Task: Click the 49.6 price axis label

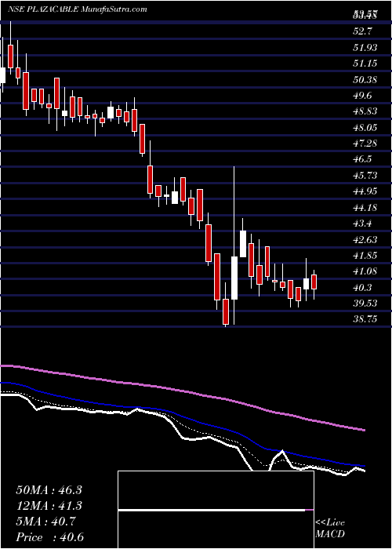Action: click(x=363, y=96)
